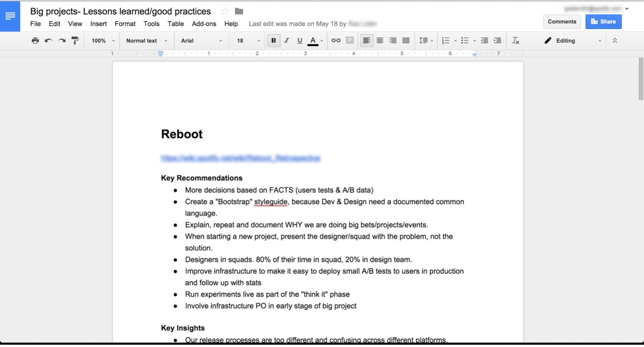The width and height of the screenshot is (644, 347).
Task: Open the Add-ons menu
Action: (x=204, y=24)
